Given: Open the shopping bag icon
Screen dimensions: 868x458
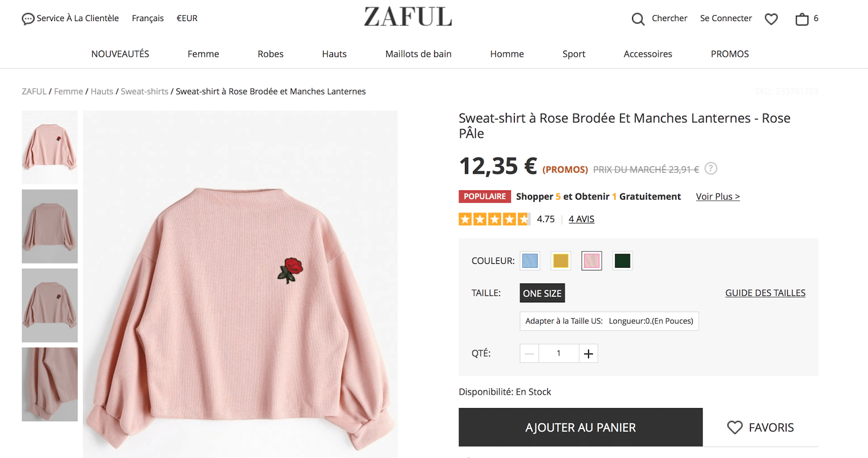Looking at the screenshot, I should point(802,19).
